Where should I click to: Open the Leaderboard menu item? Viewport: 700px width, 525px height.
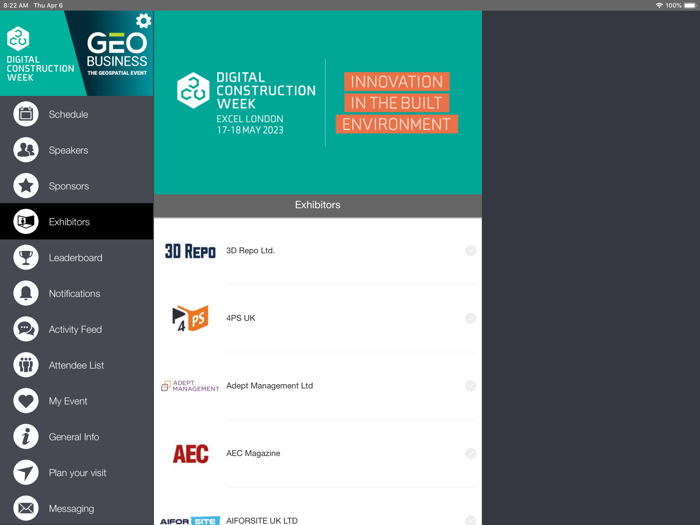76,258
